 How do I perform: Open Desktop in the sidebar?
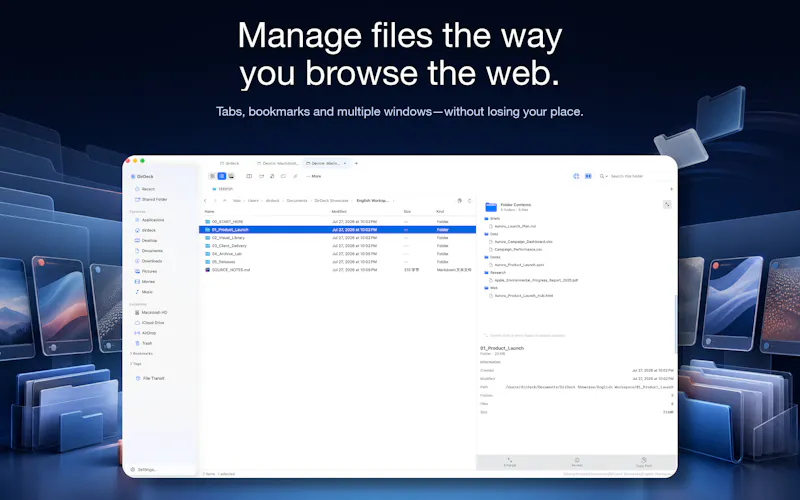145,240
